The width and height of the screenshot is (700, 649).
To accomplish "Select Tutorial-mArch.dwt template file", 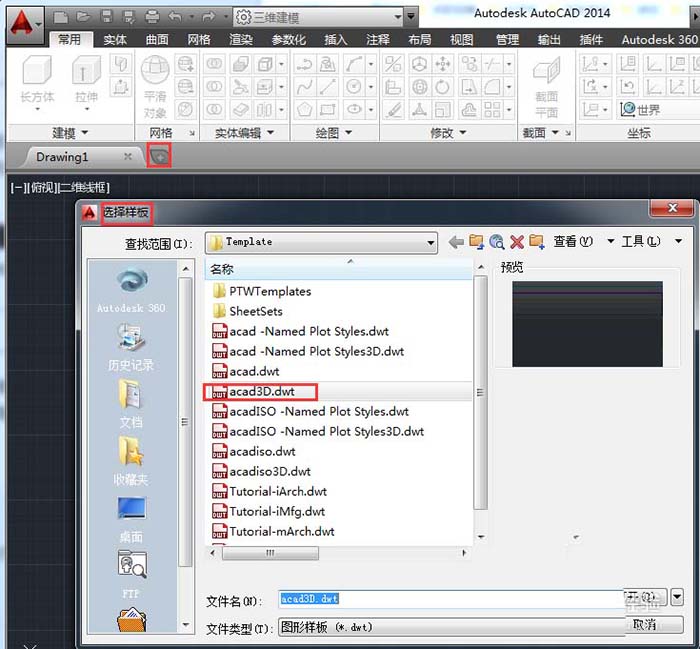I will pos(273,532).
